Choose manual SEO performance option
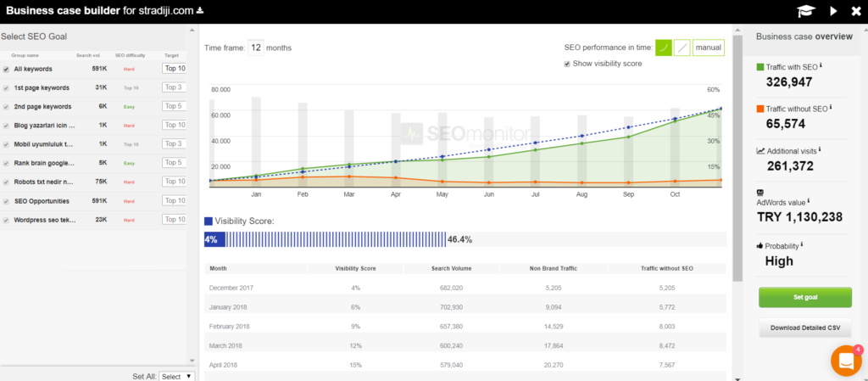 click(708, 48)
